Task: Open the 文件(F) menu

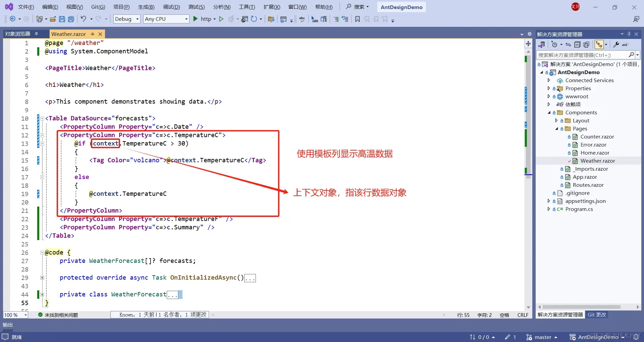Action: coord(26,7)
